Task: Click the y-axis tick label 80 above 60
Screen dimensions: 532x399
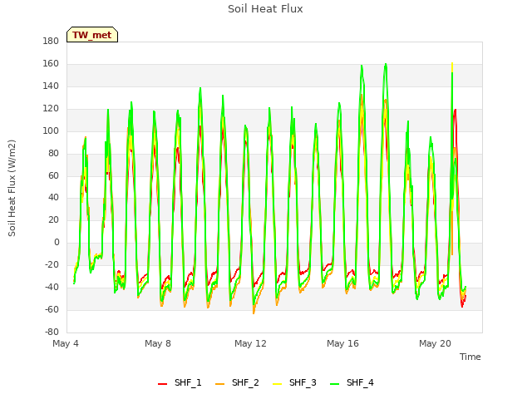Action: coord(53,153)
